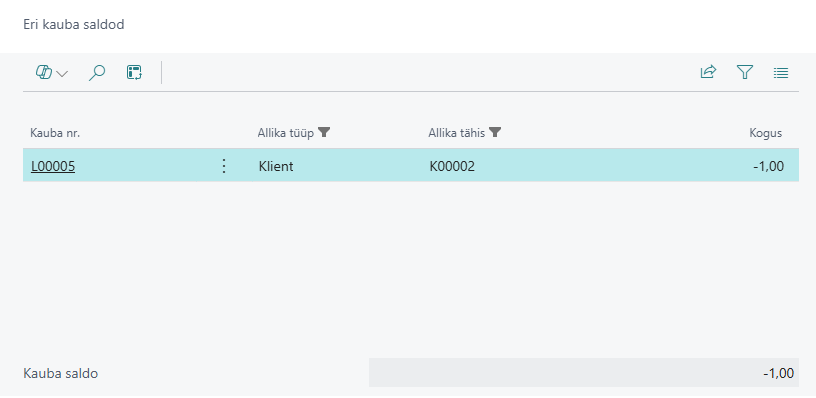Screen dimensions: 816x398
Task: Click the Allika tüüp column header
Action: tap(286, 133)
